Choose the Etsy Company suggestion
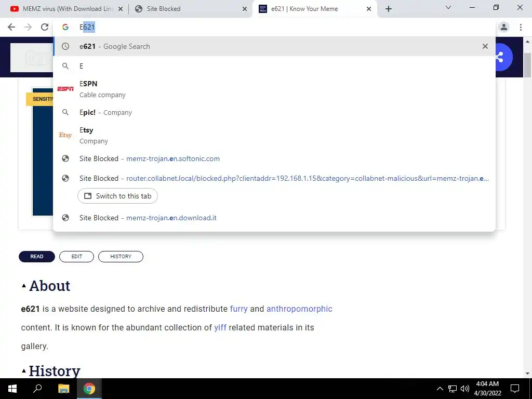 click(x=274, y=135)
